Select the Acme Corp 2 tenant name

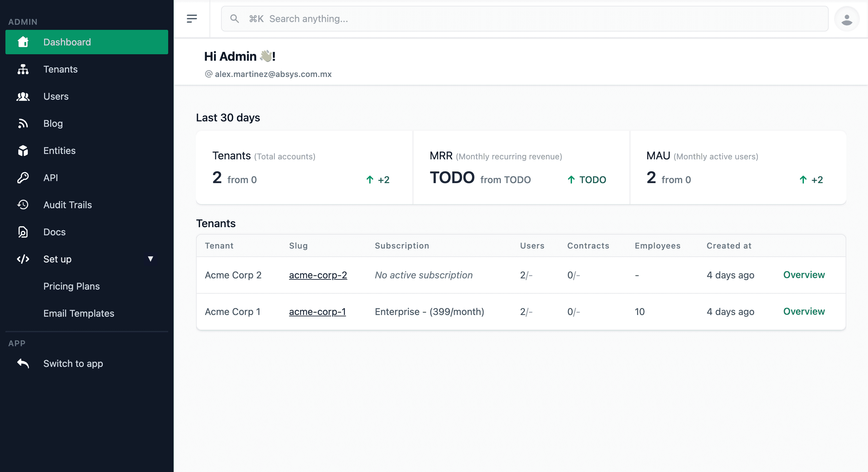tap(233, 275)
